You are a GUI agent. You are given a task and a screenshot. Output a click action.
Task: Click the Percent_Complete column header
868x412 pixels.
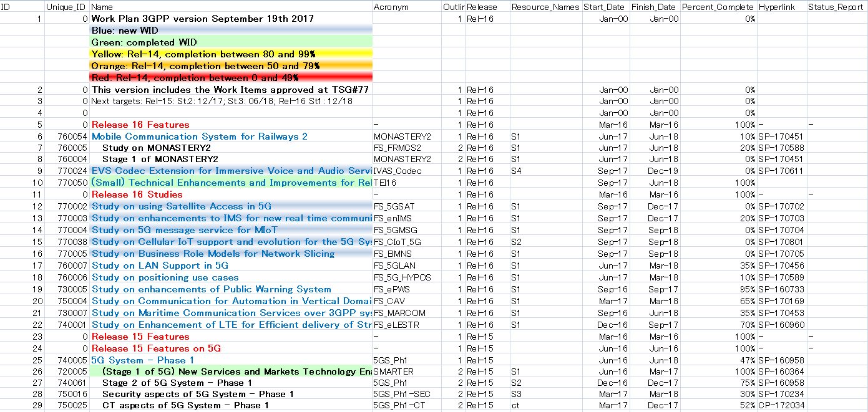point(719,7)
